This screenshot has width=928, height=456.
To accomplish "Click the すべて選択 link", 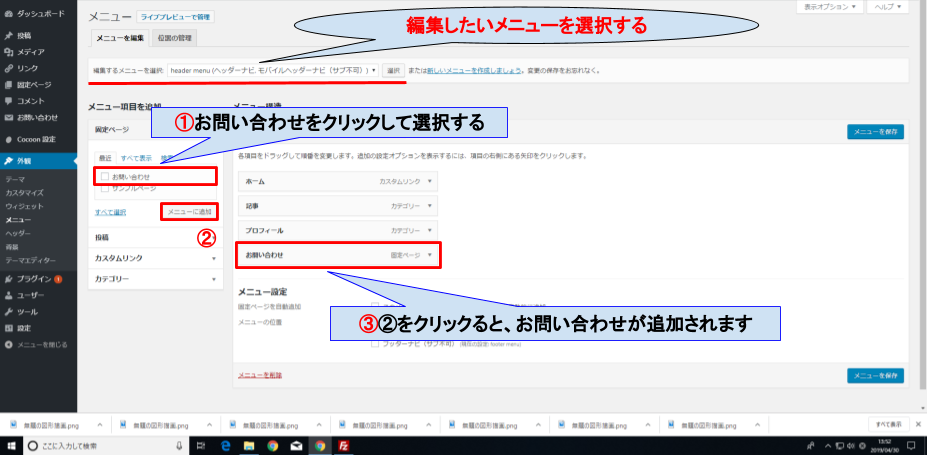I will 110,211.
